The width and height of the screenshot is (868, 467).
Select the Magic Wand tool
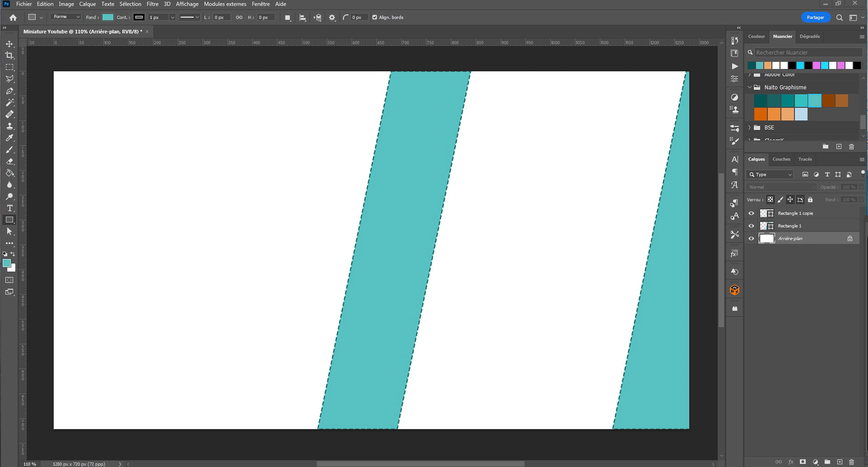(x=9, y=103)
